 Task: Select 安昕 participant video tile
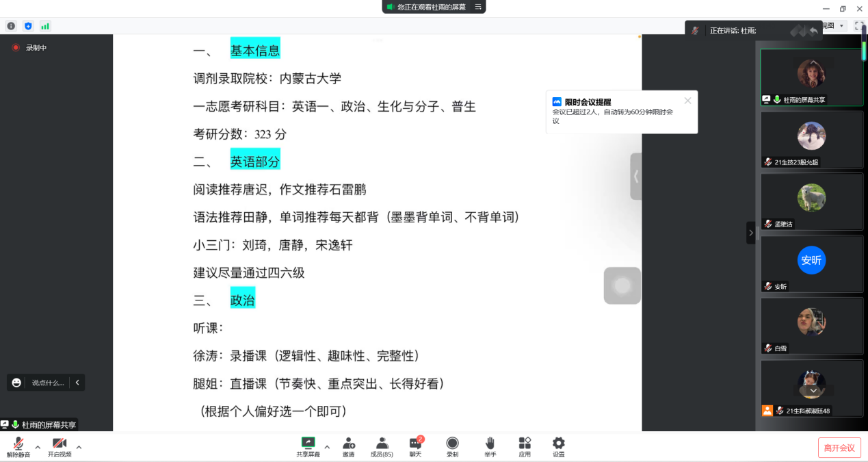point(811,264)
